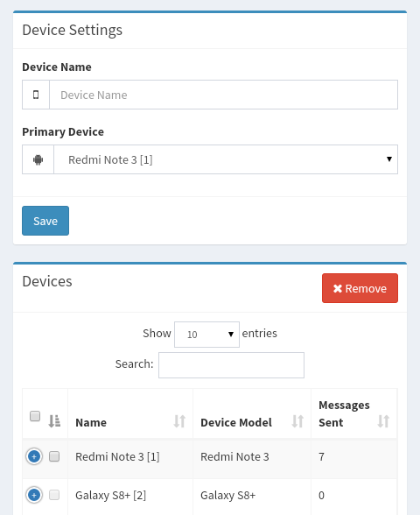Sort devices by Name column arrows
This screenshot has width=420, height=515.
click(x=179, y=421)
